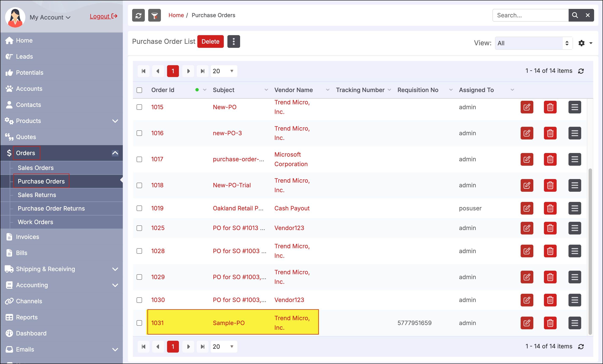Go to the last page (top pager)
The image size is (603, 364).
(x=202, y=71)
